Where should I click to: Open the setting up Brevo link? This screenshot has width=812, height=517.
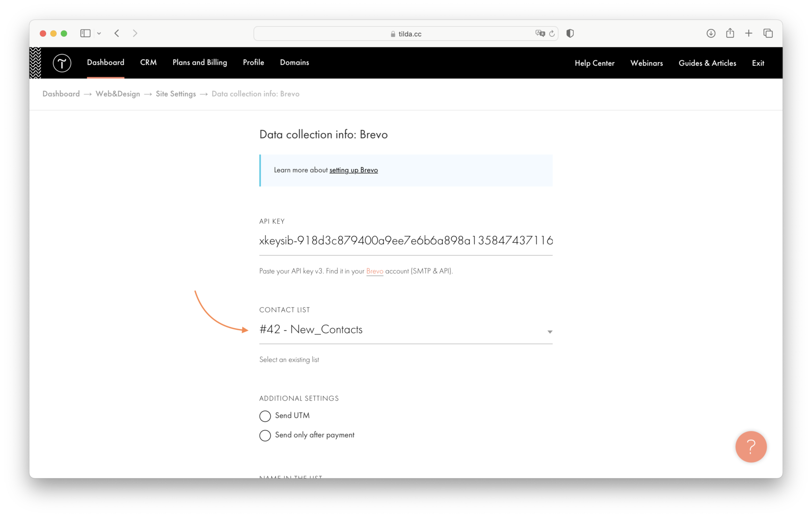(353, 170)
